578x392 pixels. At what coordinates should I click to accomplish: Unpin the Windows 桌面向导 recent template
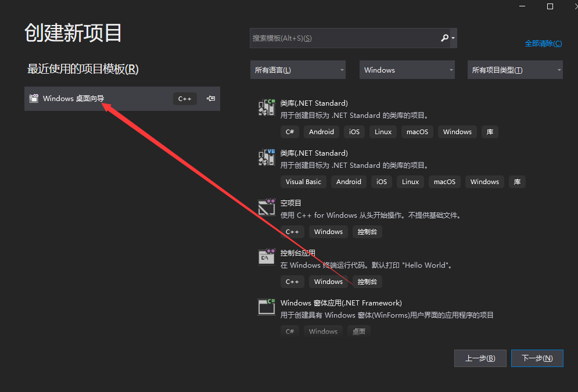210,98
